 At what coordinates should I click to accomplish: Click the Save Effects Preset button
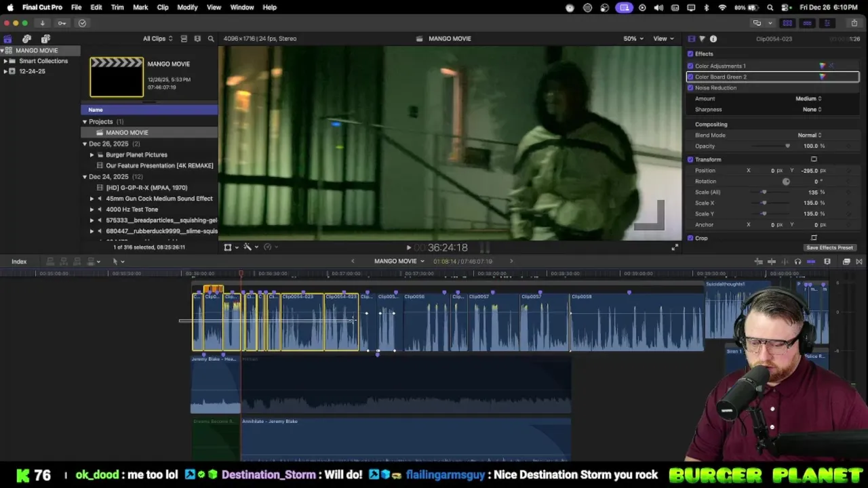[829, 247]
